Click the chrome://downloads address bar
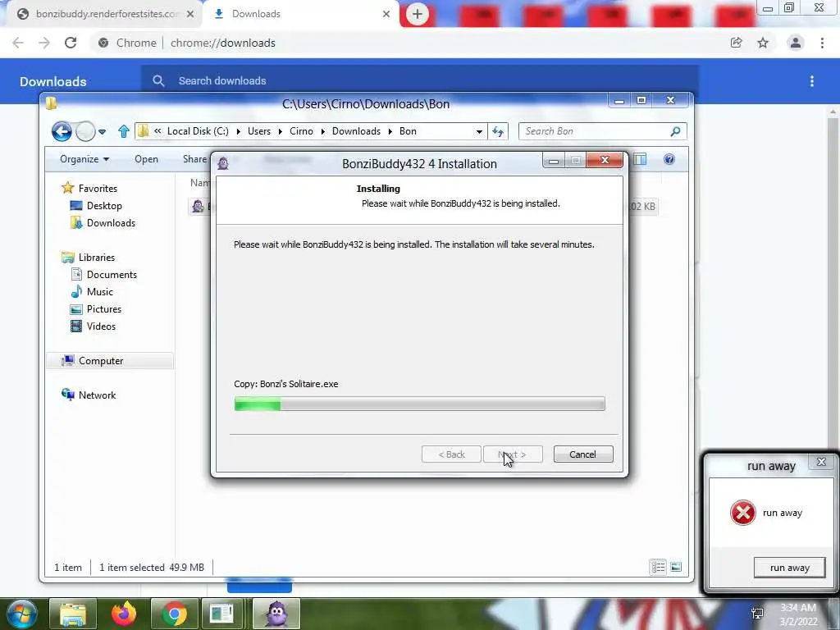This screenshot has width=840, height=630. click(407, 43)
